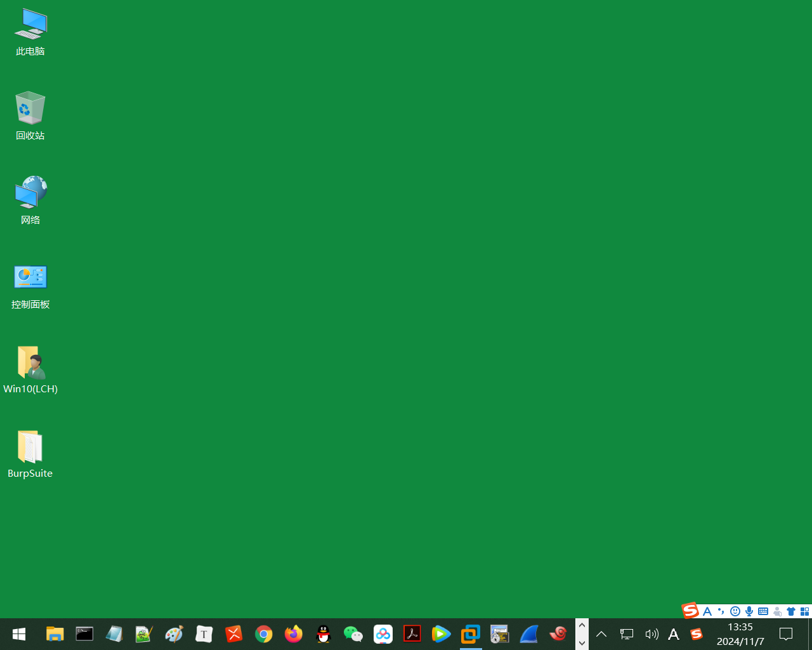Click the Sogou logo on the IME bar
The width and height of the screenshot is (812, 650).
[x=690, y=611]
